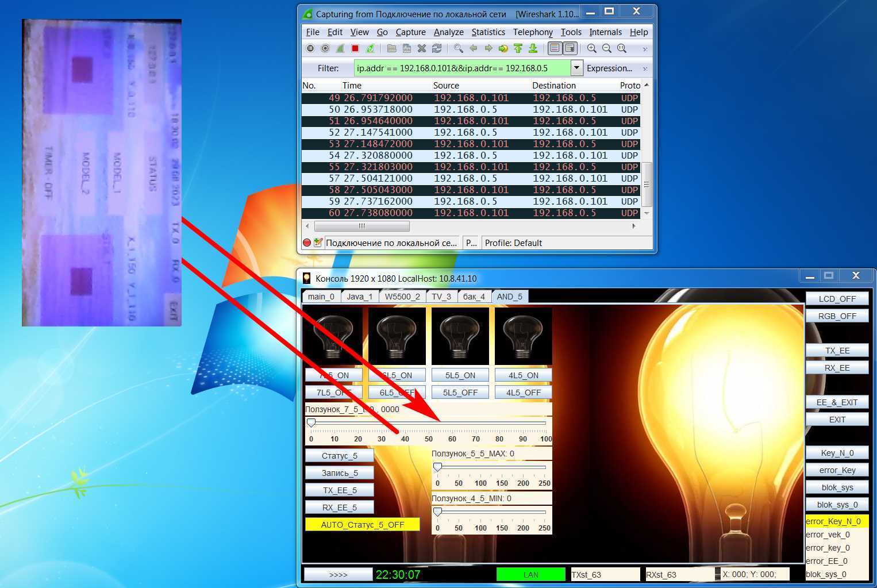The height and width of the screenshot is (588, 877).
Task: Click Ползунок_7_5 slider handle
Action: [311, 423]
